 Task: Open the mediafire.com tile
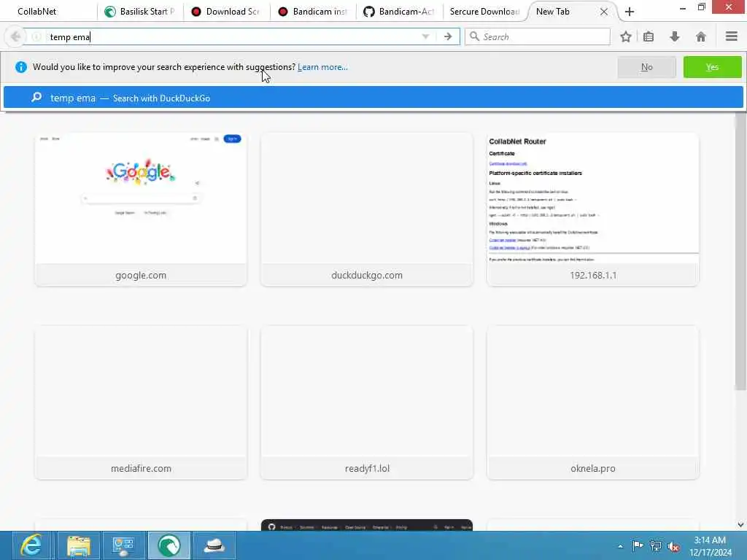[x=141, y=402]
